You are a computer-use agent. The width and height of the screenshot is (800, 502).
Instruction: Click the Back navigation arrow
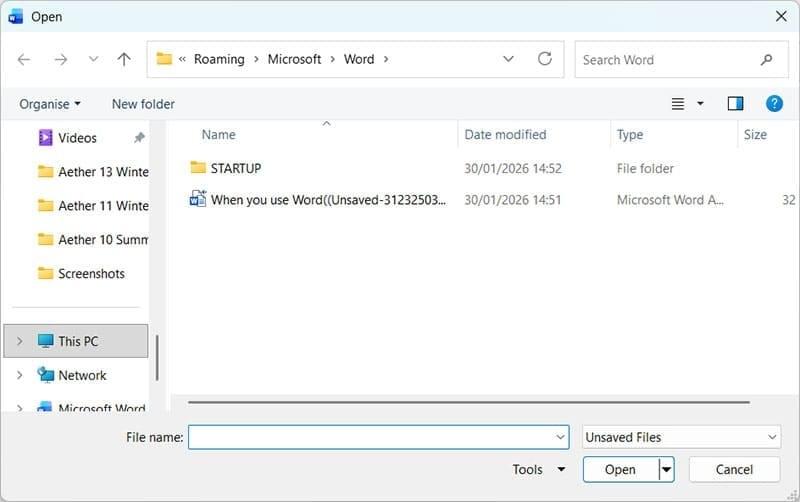(24, 60)
